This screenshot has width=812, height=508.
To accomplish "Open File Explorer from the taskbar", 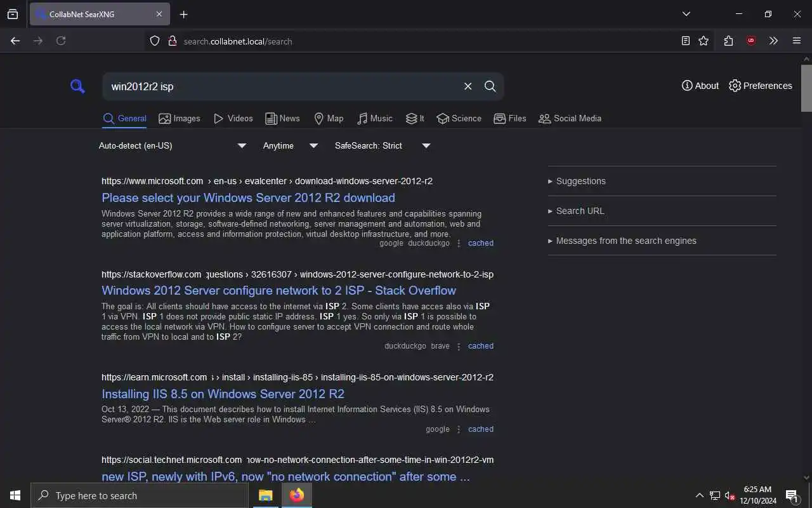I will pos(266,495).
